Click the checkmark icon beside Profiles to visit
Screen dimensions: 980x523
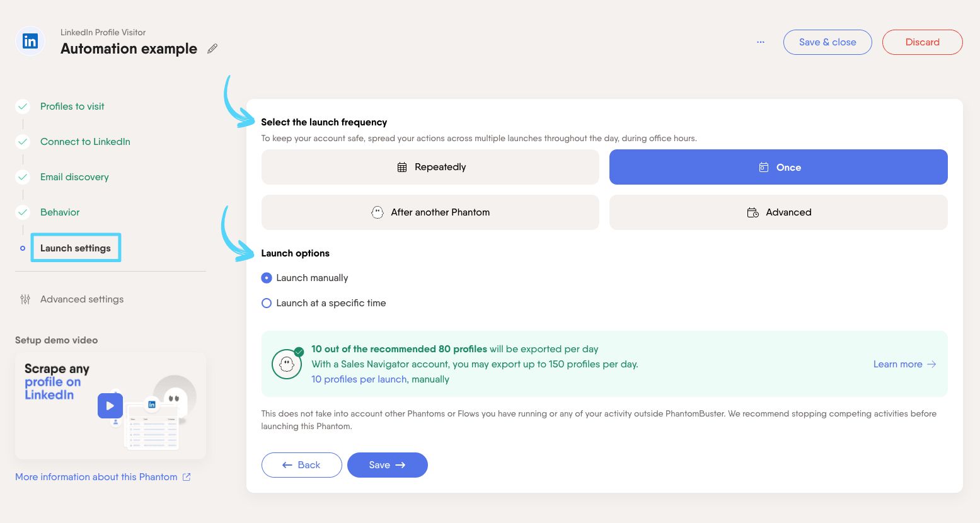click(23, 106)
